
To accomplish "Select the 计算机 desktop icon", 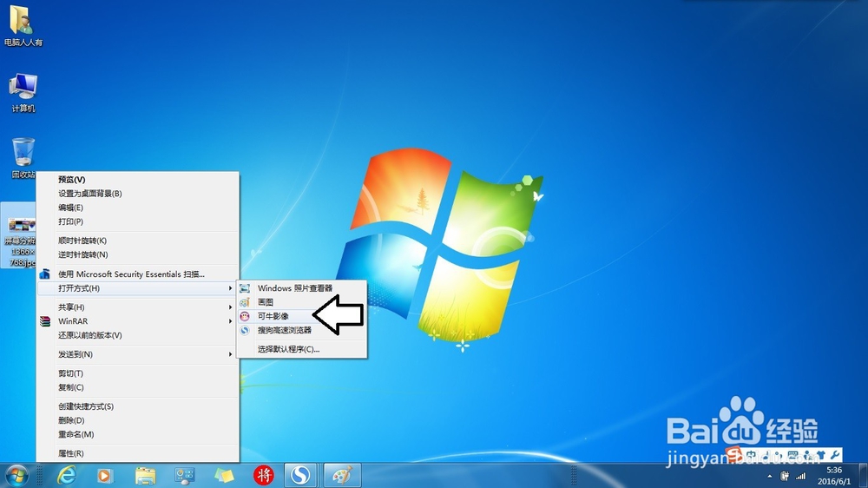I will coord(23,92).
